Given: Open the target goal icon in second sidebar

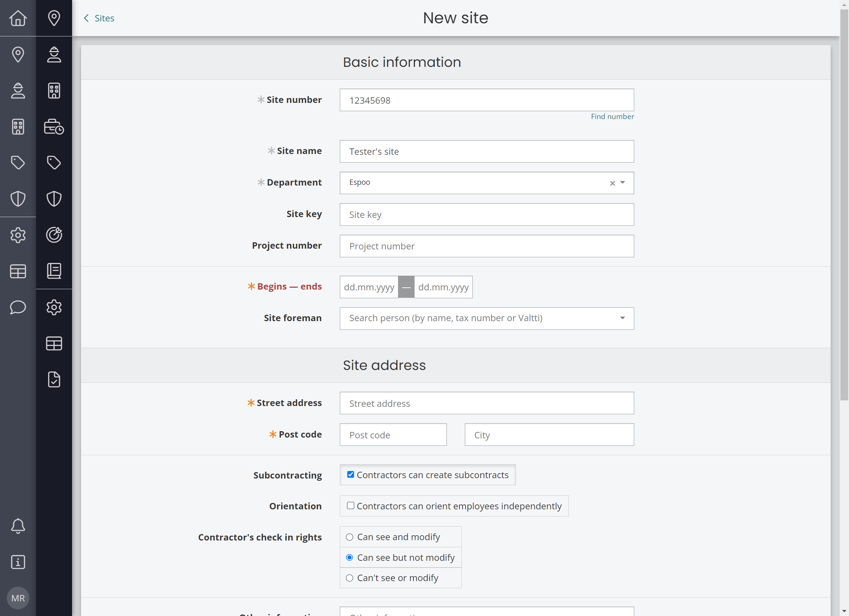Looking at the screenshot, I should click(x=54, y=235).
